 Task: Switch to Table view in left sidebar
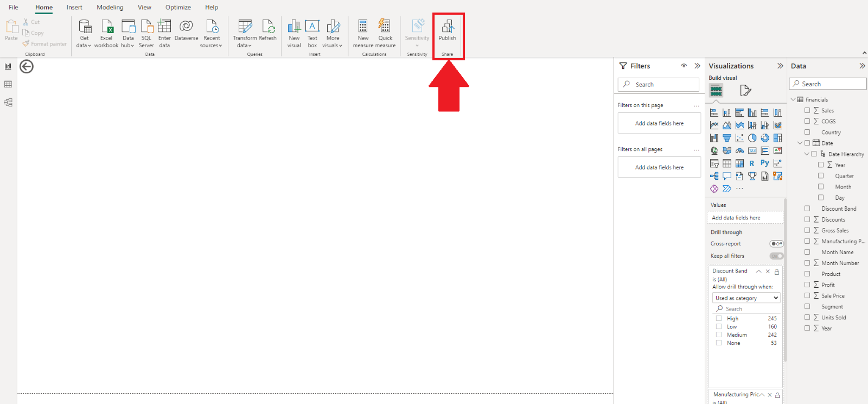8,84
